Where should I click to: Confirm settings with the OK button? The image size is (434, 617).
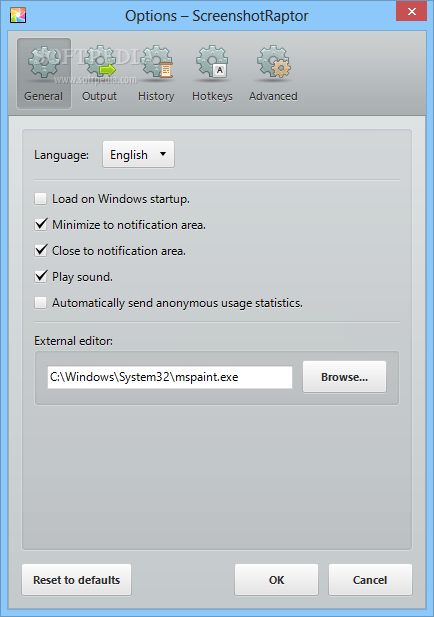(276, 580)
